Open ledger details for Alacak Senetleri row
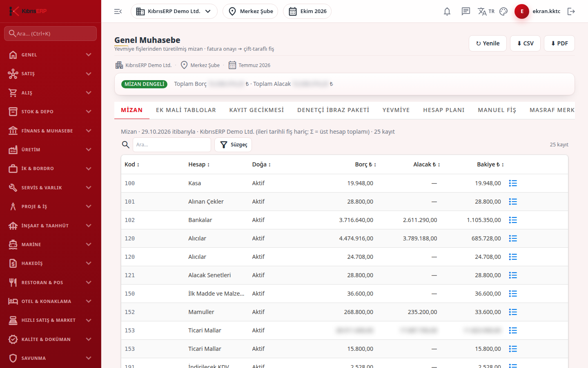Image resolution: width=588 pixels, height=368 pixels. 513,275
